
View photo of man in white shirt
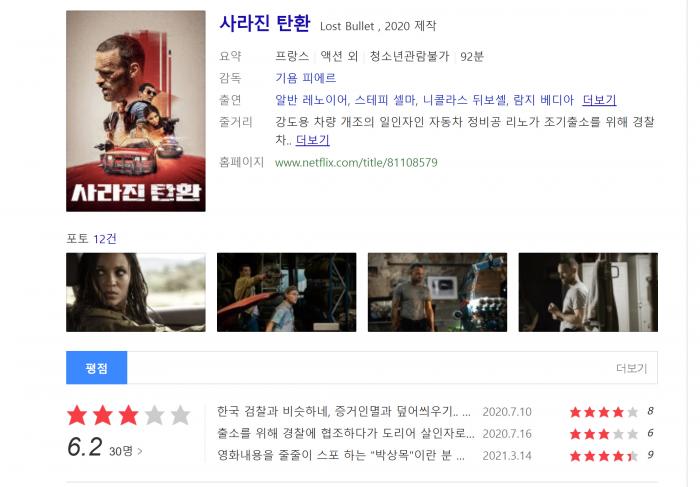click(588, 292)
